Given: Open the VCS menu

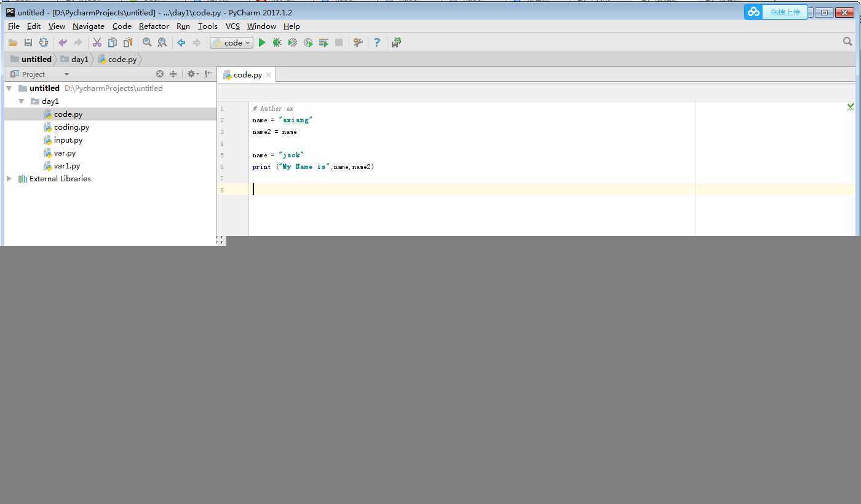Looking at the screenshot, I should click(x=232, y=26).
